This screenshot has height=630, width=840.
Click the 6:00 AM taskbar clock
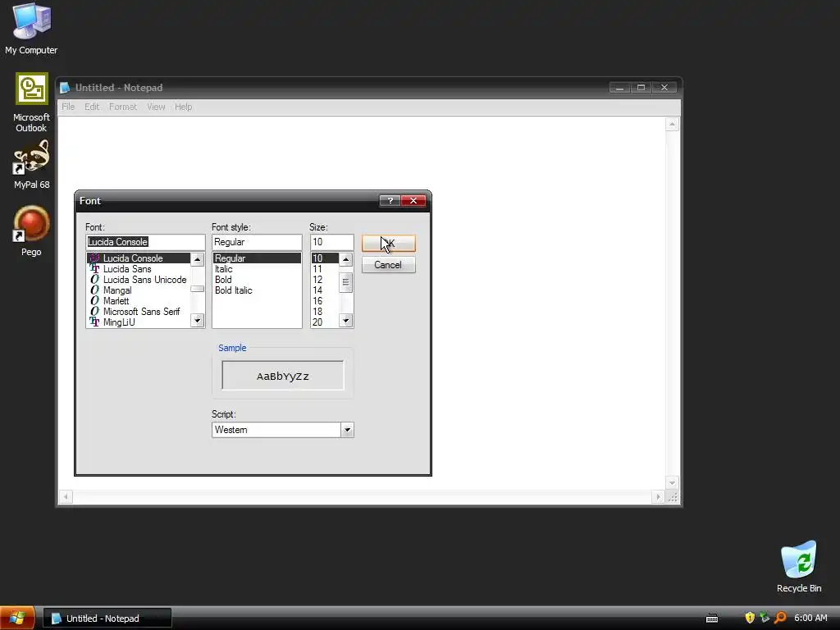pyautogui.click(x=810, y=619)
